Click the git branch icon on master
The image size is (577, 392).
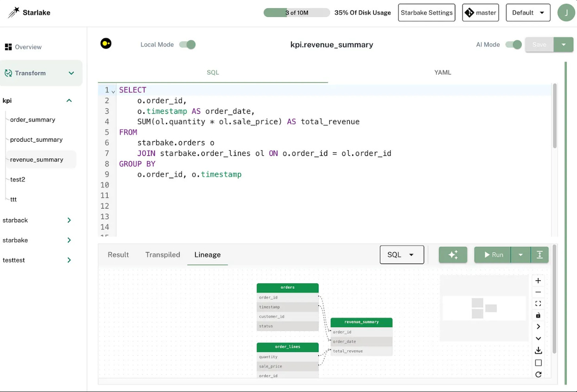point(469,13)
